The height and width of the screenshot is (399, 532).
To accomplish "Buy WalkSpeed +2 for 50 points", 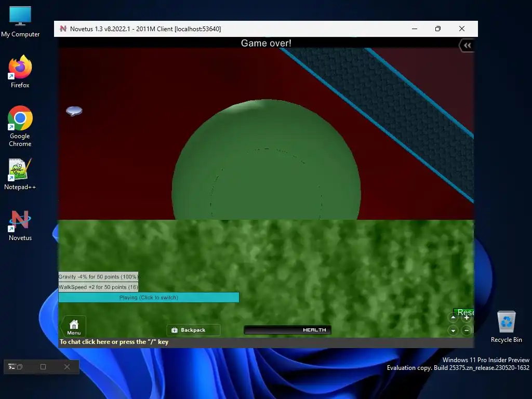I will click(98, 287).
